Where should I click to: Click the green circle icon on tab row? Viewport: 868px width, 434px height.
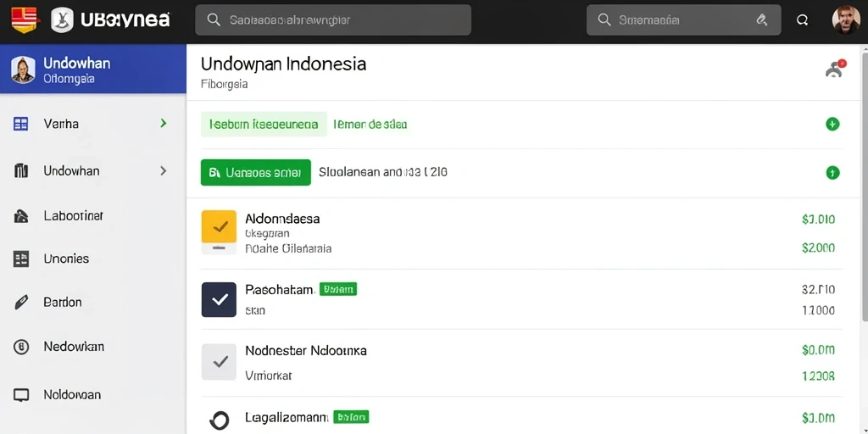tap(832, 124)
